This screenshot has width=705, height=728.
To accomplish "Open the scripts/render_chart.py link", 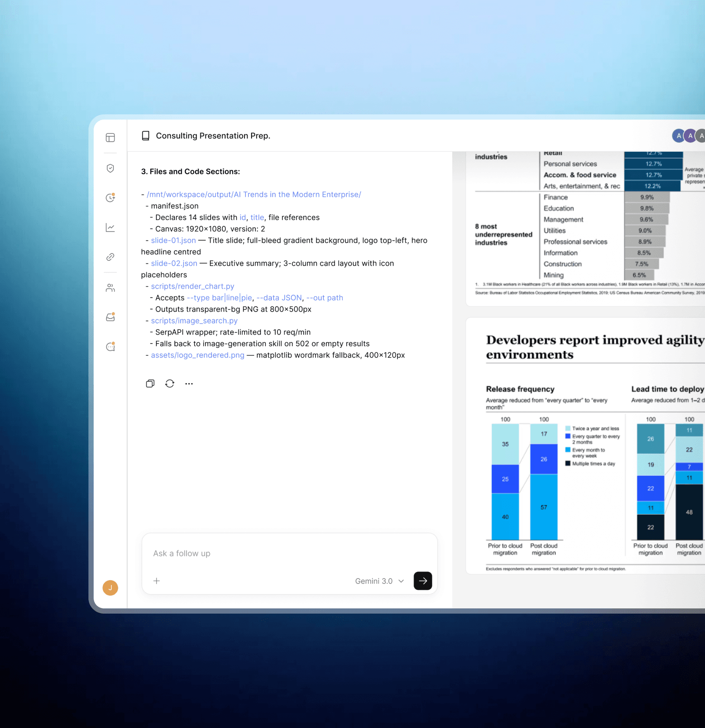I will point(193,286).
